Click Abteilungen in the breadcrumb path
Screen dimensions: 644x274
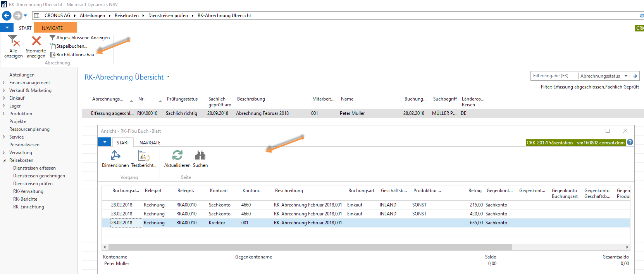pyautogui.click(x=92, y=16)
